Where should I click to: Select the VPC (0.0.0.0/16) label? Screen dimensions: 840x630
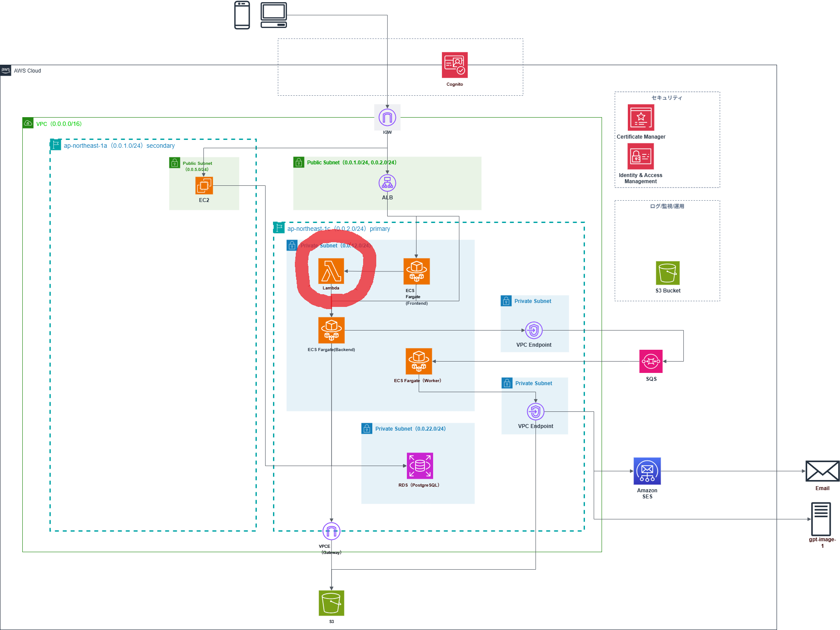click(x=59, y=124)
